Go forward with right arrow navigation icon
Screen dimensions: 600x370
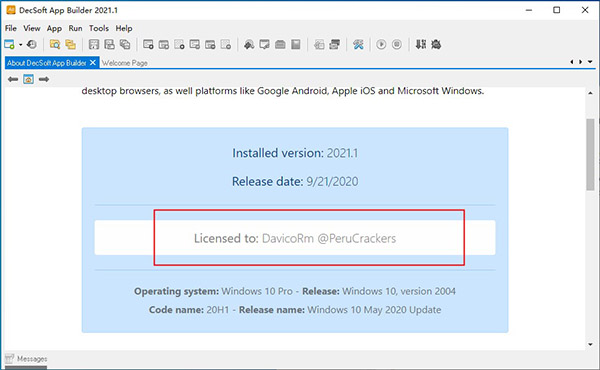[x=44, y=79]
